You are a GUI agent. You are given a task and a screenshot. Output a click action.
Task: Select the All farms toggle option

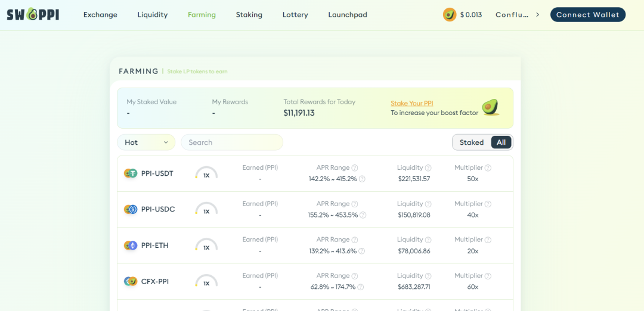point(501,142)
